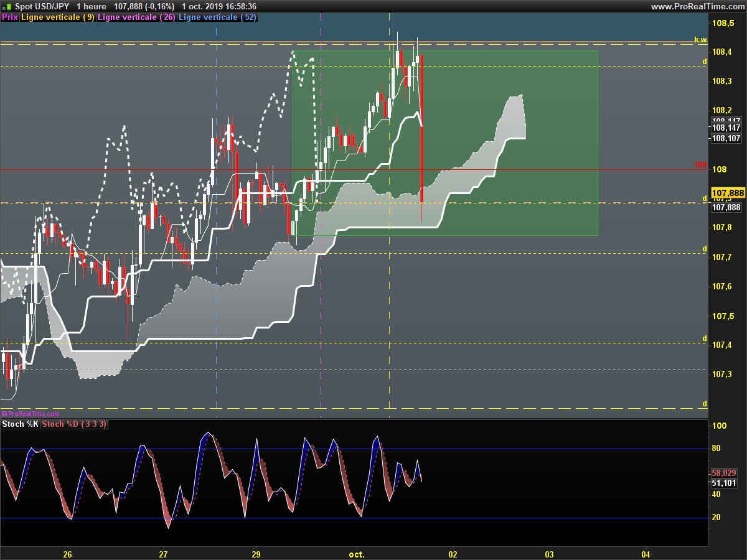Viewport: 747px width, 560px height.
Task: Click the Stoch %K indicator label
Action: (21, 424)
